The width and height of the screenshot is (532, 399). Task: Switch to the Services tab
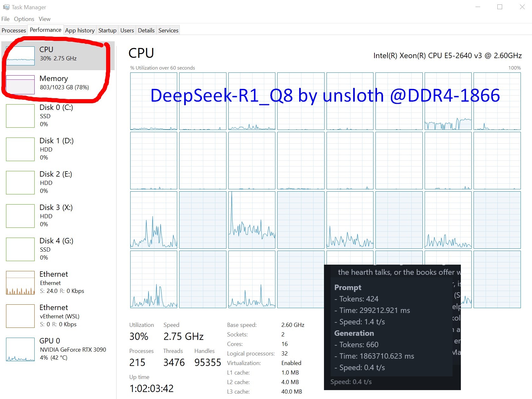(x=168, y=30)
